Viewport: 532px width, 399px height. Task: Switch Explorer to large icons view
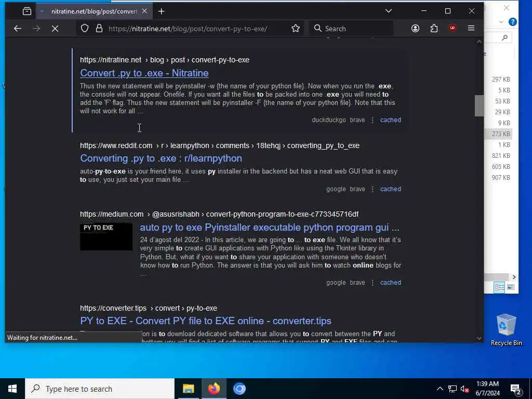[x=510, y=287]
